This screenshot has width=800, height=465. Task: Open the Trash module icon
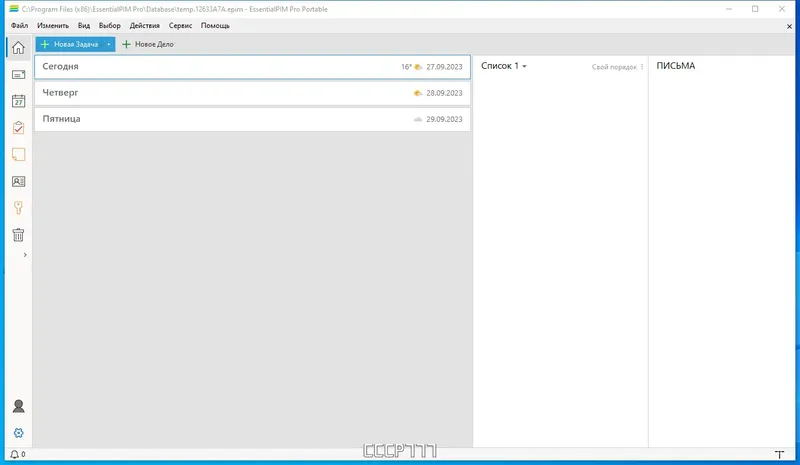(x=18, y=235)
